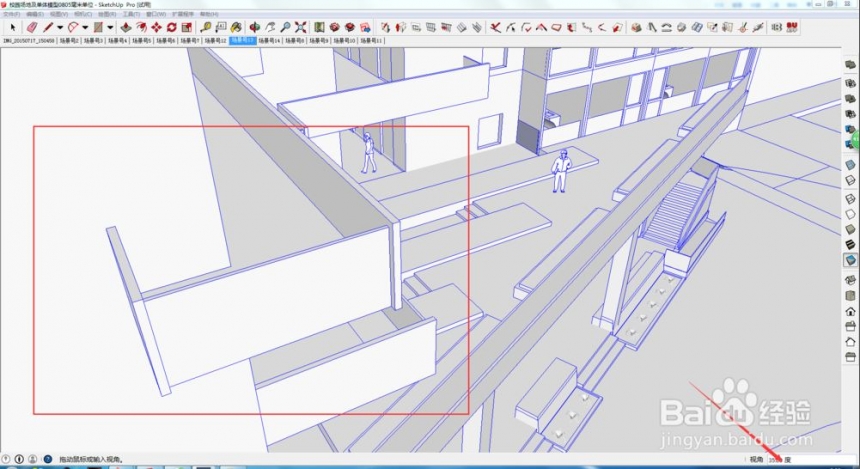Switch to Front view house icon
The width and height of the screenshot is (860, 469).
click(850, 312)
